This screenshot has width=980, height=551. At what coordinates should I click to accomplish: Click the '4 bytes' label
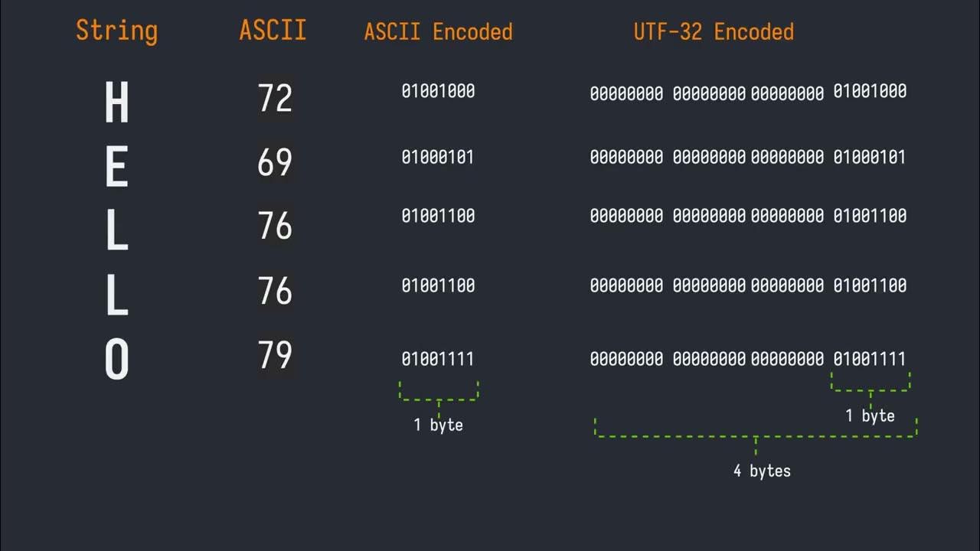point(762,471)
